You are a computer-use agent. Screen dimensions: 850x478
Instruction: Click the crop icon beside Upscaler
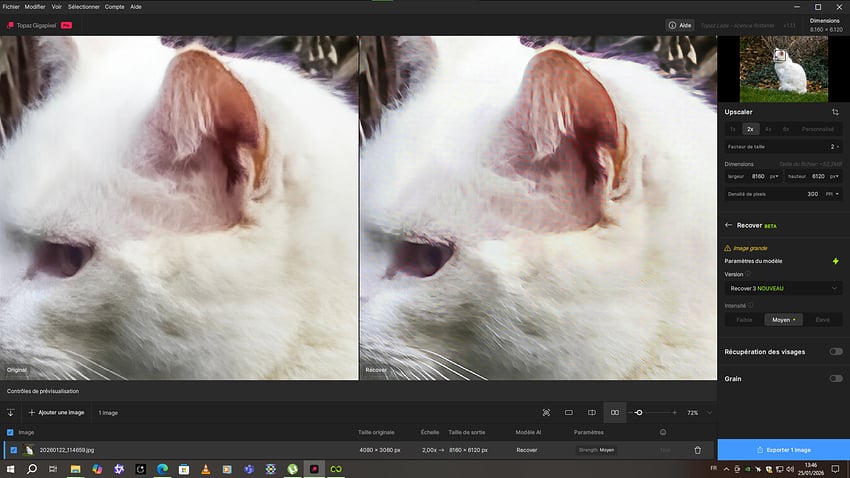click(835, 112)
